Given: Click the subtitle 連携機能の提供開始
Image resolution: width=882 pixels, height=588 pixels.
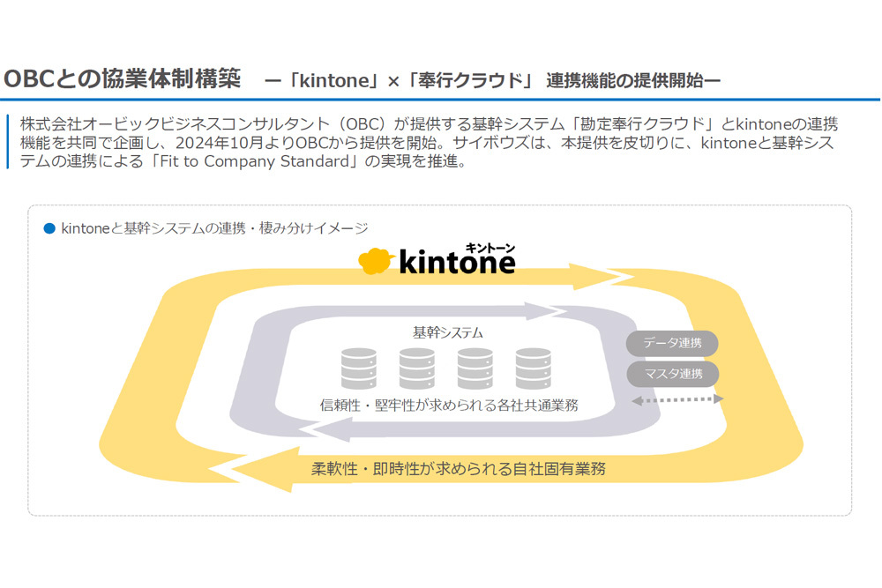Looking at the screenshot, I should coord(626,81).
